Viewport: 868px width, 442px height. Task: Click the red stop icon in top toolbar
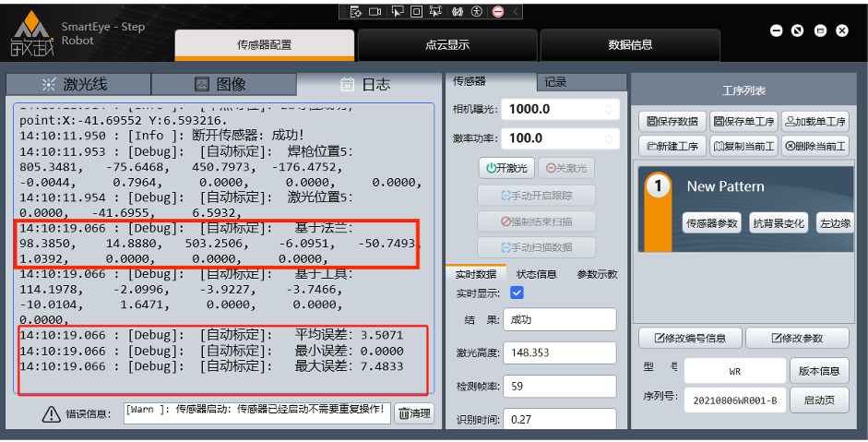tap(497, 12)
